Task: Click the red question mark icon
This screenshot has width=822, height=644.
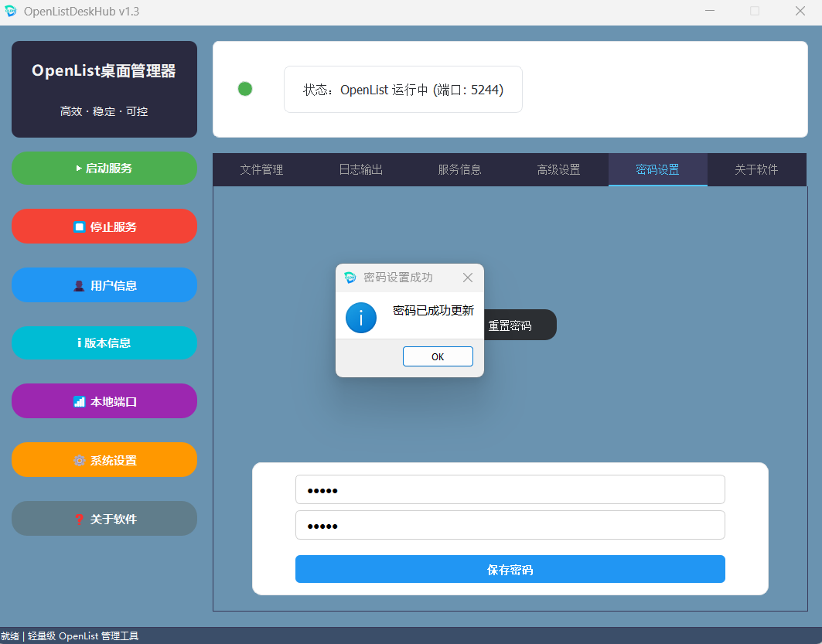Action: pos(79,520)
